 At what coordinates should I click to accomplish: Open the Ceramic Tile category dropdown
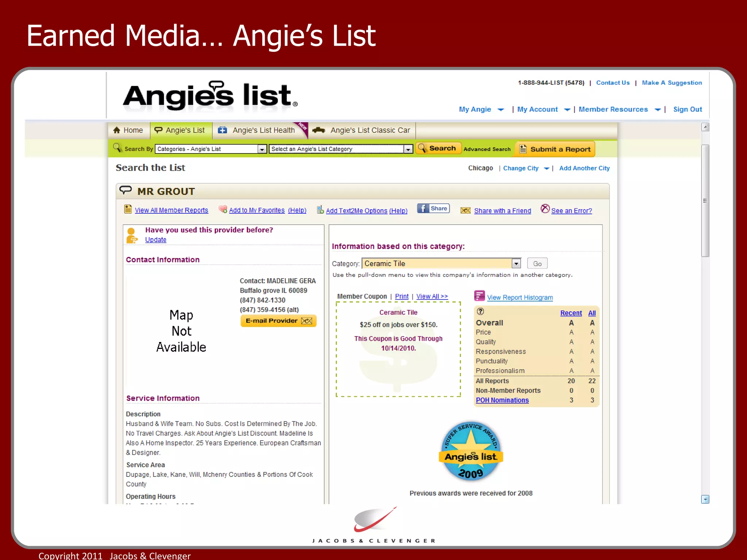441,264
